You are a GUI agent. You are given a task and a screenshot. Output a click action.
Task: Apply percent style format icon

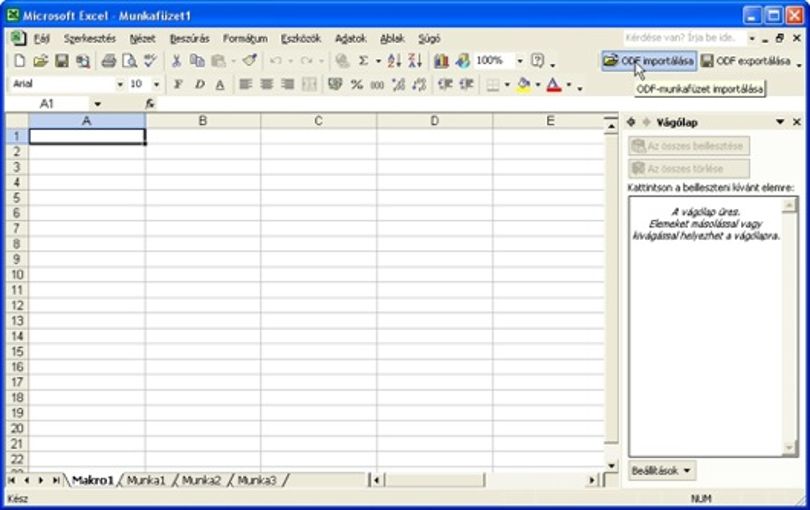[356, 84]
